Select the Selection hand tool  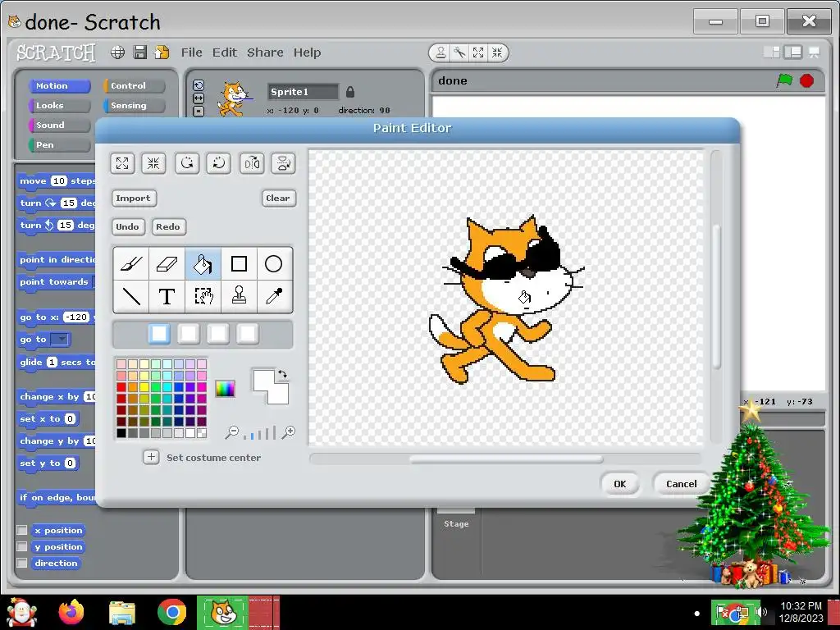(x=203, y=295)
